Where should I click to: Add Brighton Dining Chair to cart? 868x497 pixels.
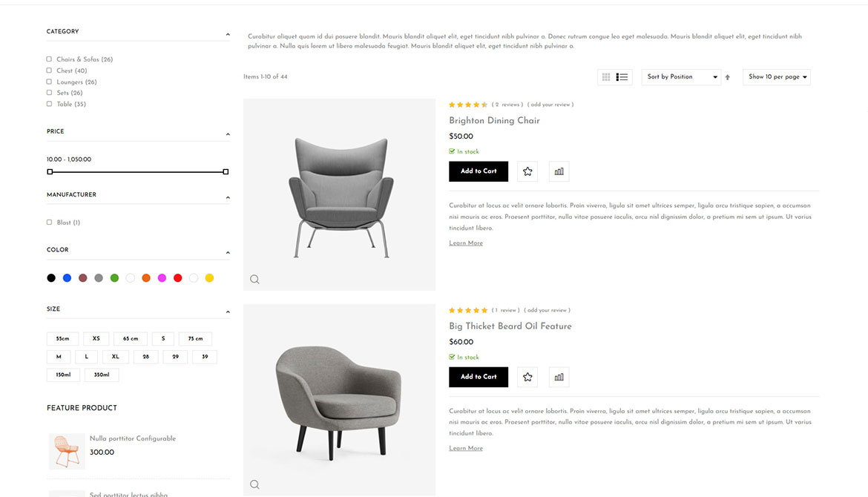(479, 171)
